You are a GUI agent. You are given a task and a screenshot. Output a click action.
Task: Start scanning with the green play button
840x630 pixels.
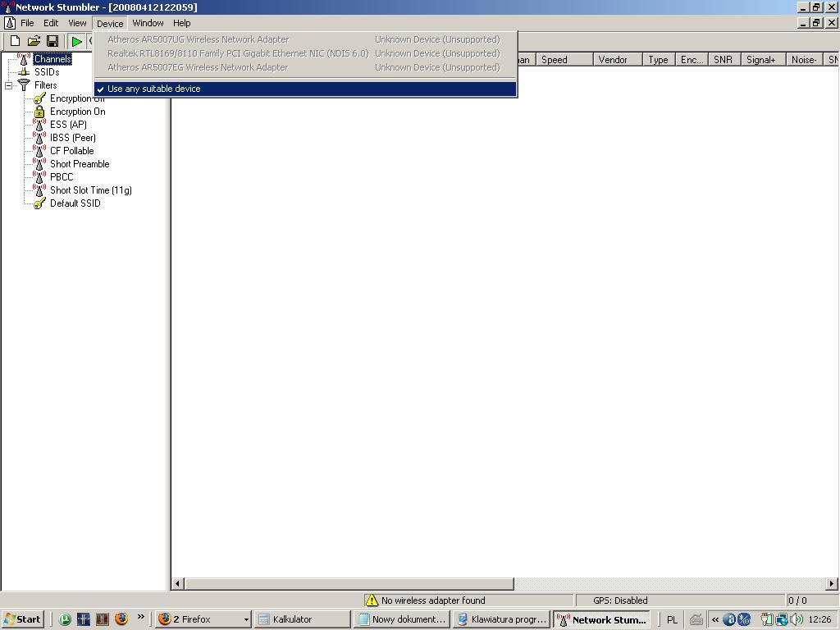click(x=76, y=41)
